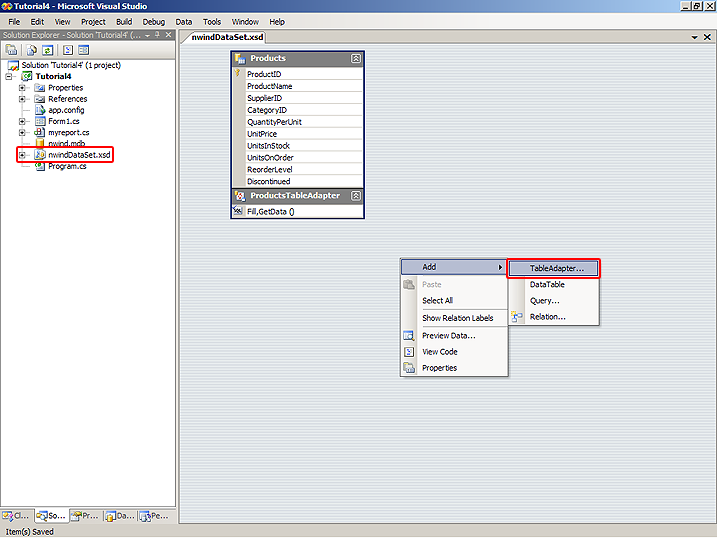Click the Refresh icon in Solution Explorer
Screen dimensions: 717x538
point(46,49)
